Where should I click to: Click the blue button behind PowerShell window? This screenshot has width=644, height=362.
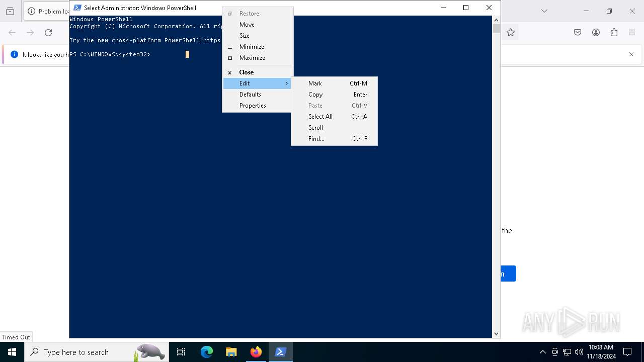coord(508,274)
